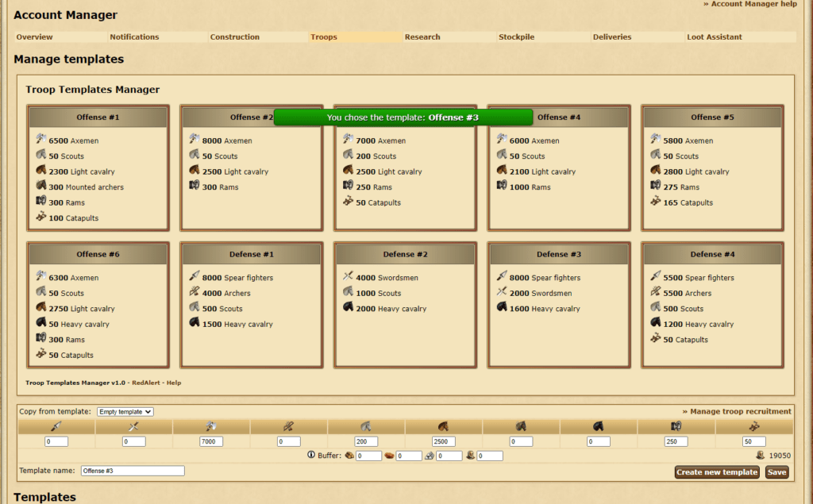Click the info icon next to Buffer

pyautogui.click(x=311, y=455)
